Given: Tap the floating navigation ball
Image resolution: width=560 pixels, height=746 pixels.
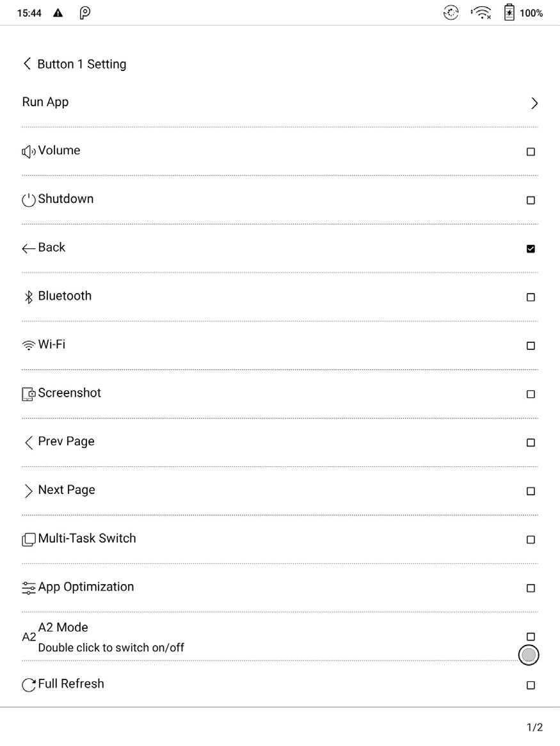Looking at the screenshot, I should click(529, 655).
